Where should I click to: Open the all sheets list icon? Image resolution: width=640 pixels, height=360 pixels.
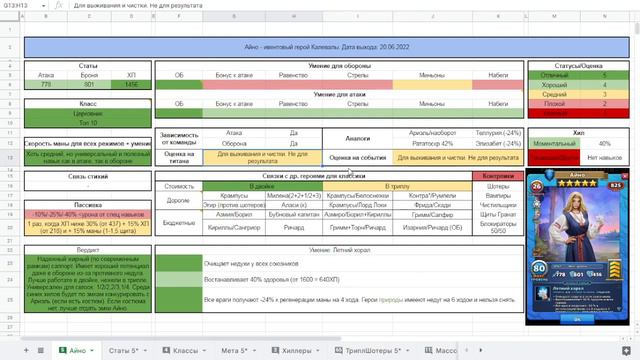click(x=41, y=350)
